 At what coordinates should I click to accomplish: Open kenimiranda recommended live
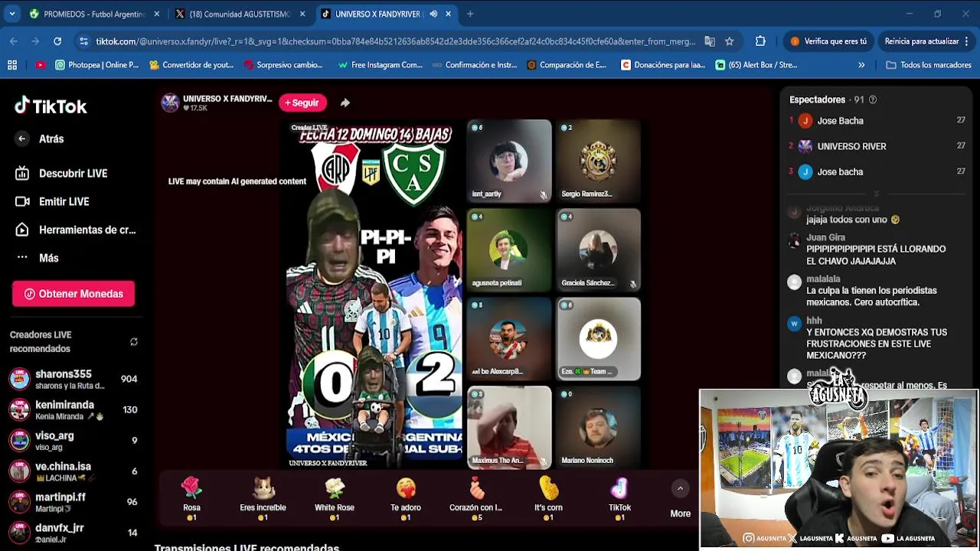73,409
